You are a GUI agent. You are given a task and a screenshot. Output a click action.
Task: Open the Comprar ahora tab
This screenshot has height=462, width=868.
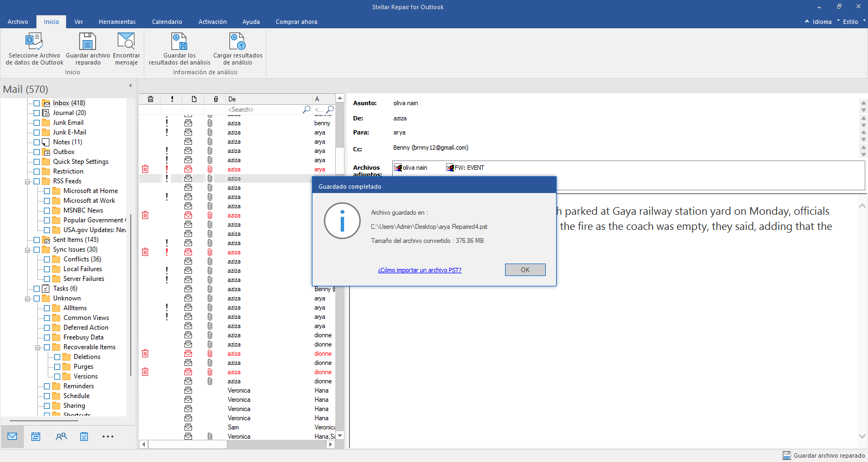tap(296, 22)
